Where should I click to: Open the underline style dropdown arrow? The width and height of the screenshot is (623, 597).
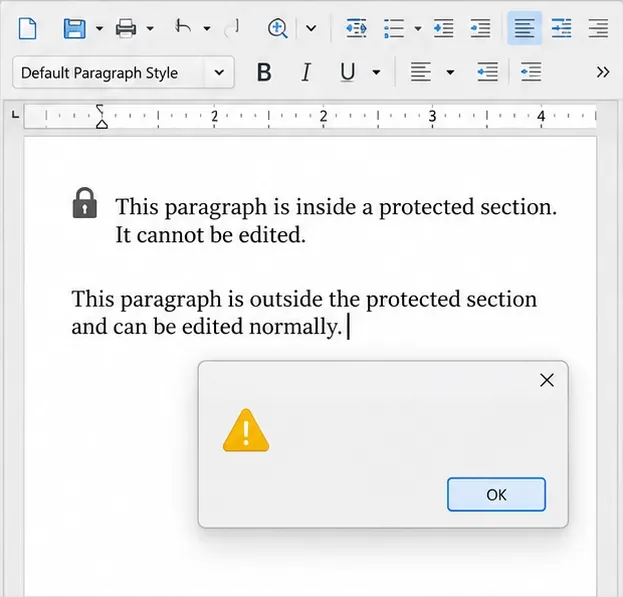tap(376, 73)
